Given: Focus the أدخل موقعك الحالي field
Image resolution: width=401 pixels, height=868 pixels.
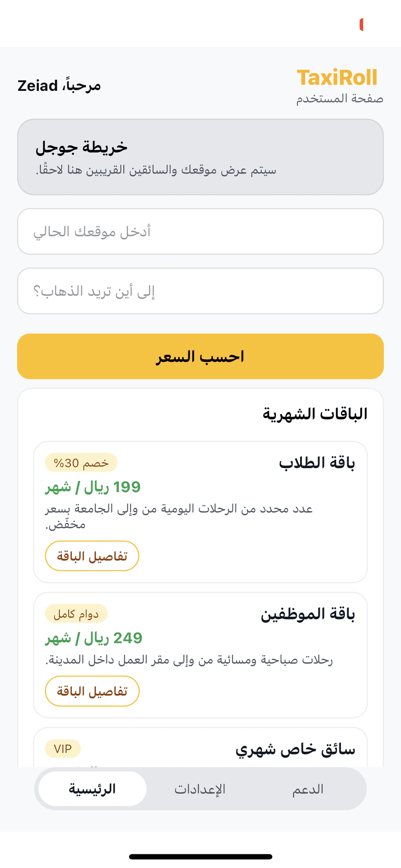Looking at the screenshot, I should pyautogui.click(x=200, y=231).
